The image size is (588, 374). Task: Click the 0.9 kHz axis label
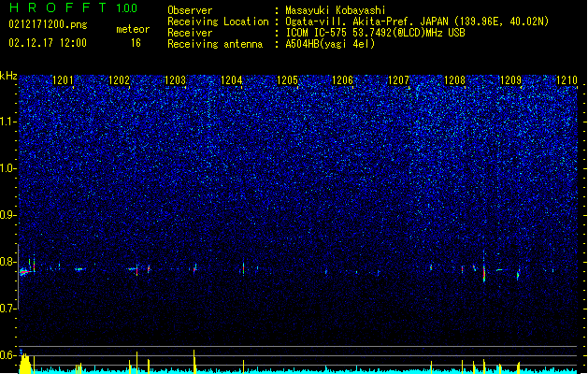coord(8,215)
